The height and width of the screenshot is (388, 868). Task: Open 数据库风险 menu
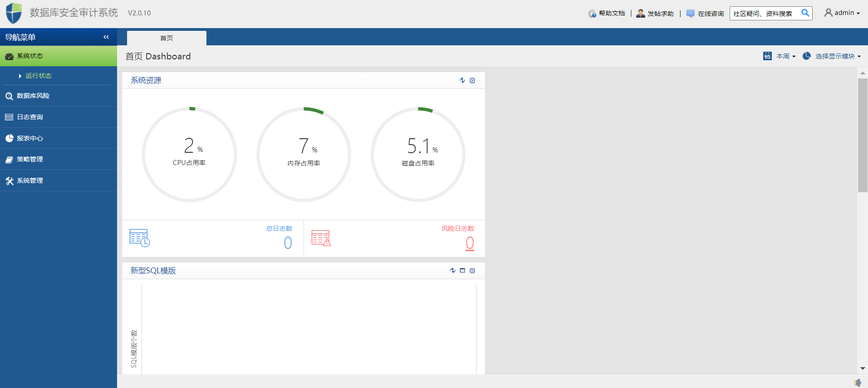(59, 96)
